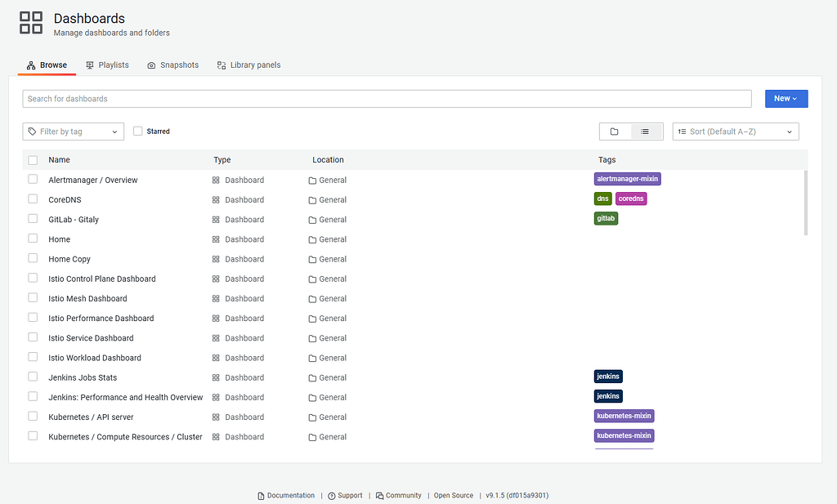Click the Dashboards grid icon in header

(31, 23)
